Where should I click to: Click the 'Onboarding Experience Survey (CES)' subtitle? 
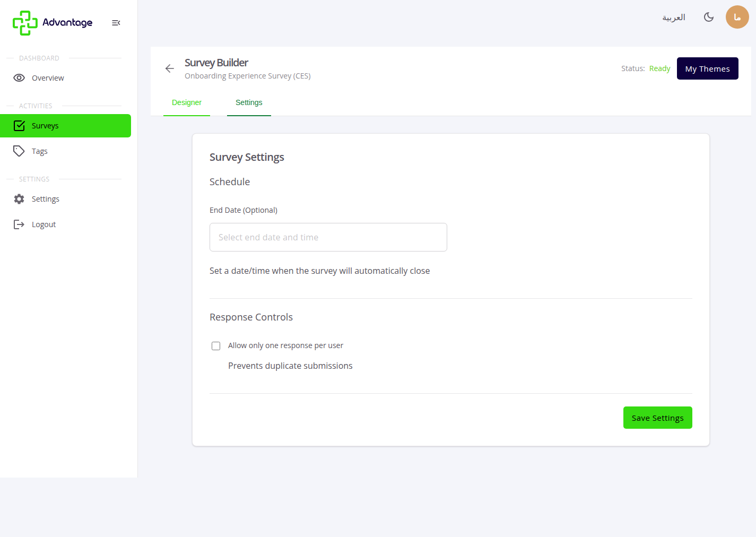(x=248, y=76)
